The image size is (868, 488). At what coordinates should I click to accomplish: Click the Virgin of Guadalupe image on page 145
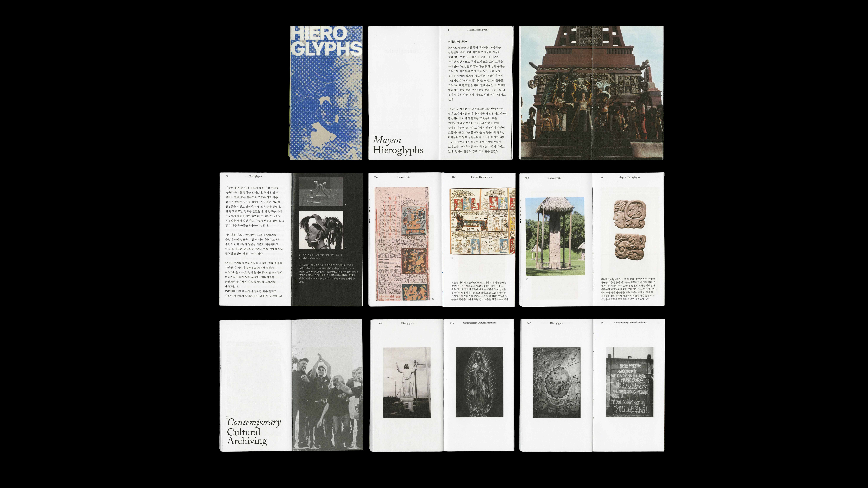479,382
